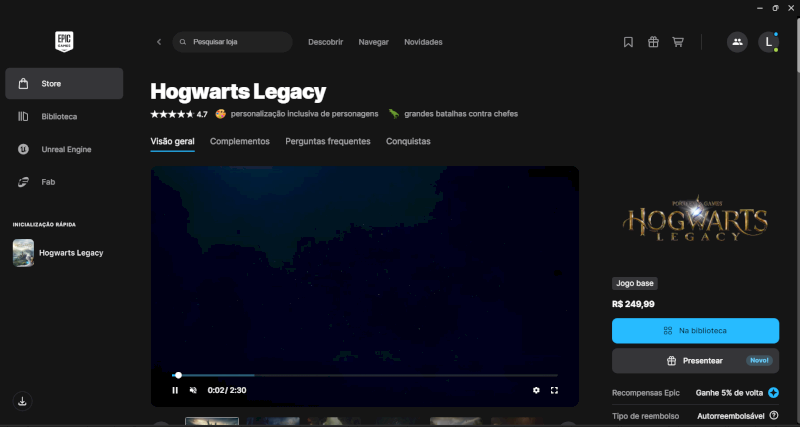Restore the launcher window size
The height and width of the screenshot is (427, 800).
776,8
